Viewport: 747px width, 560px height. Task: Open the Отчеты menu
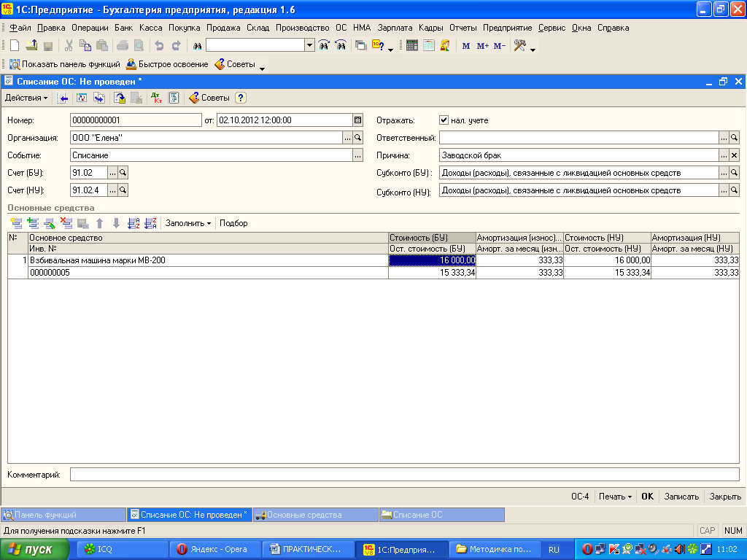click(463, 28)
